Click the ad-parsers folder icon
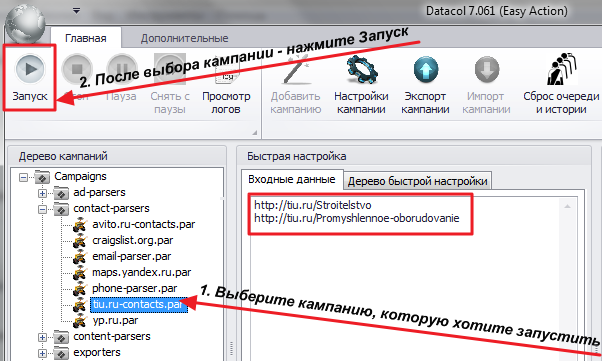The width and height of the screenshot is (602, 361). pos(61,193)
